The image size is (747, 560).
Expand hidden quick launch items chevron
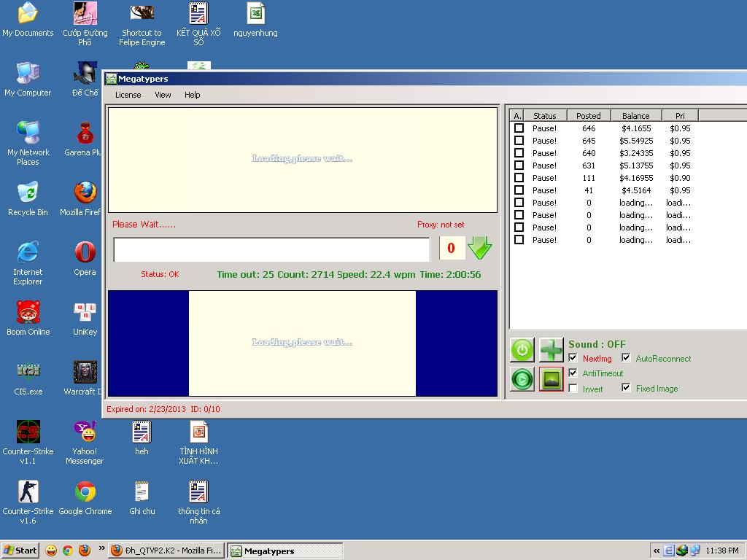coord(101,550)
